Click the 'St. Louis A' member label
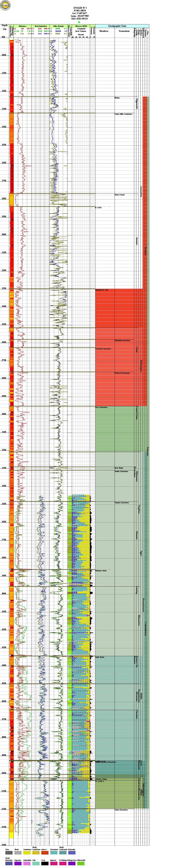The width and height of the screenshot is (194, 868). pos(100,781)
